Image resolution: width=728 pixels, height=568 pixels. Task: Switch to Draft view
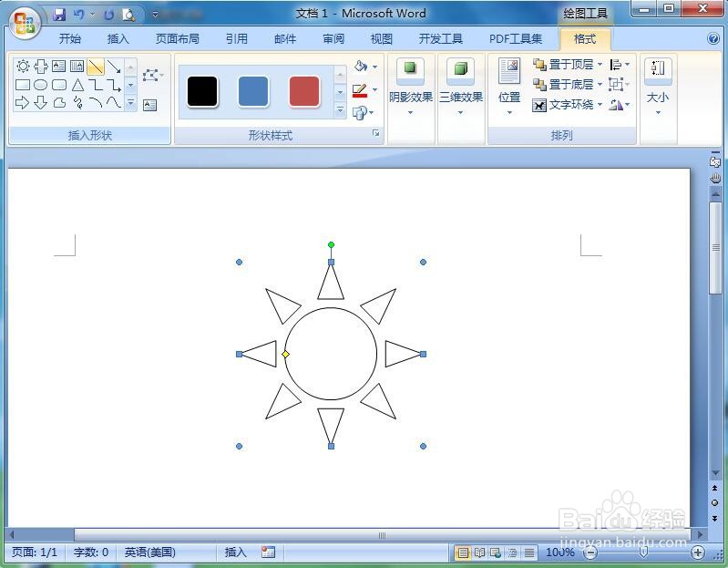point(529,553)
